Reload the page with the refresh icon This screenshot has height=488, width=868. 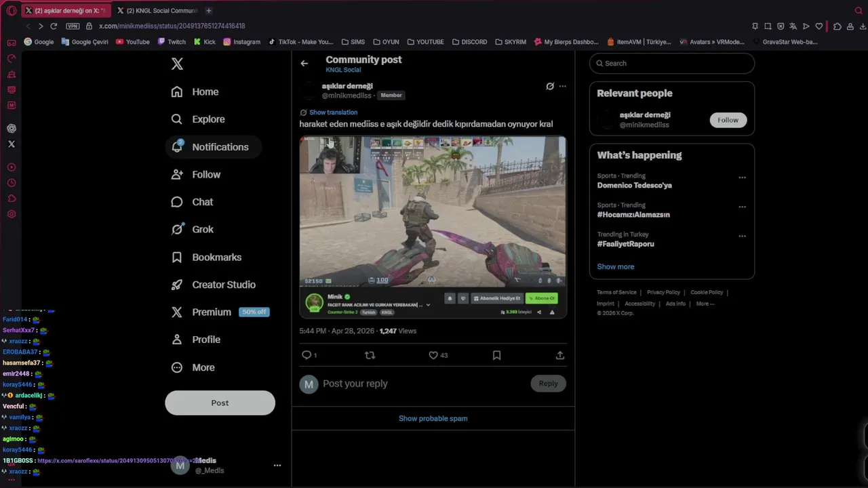coord(54,26)
